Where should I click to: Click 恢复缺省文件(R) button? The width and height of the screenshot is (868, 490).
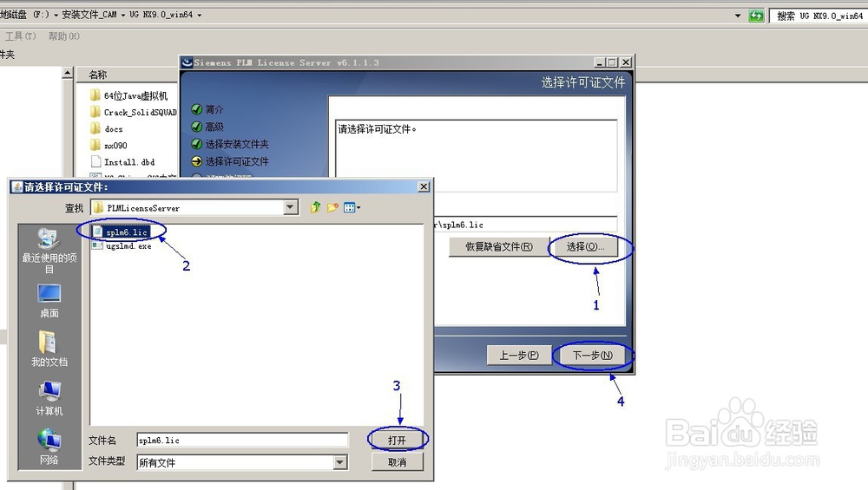499,246
